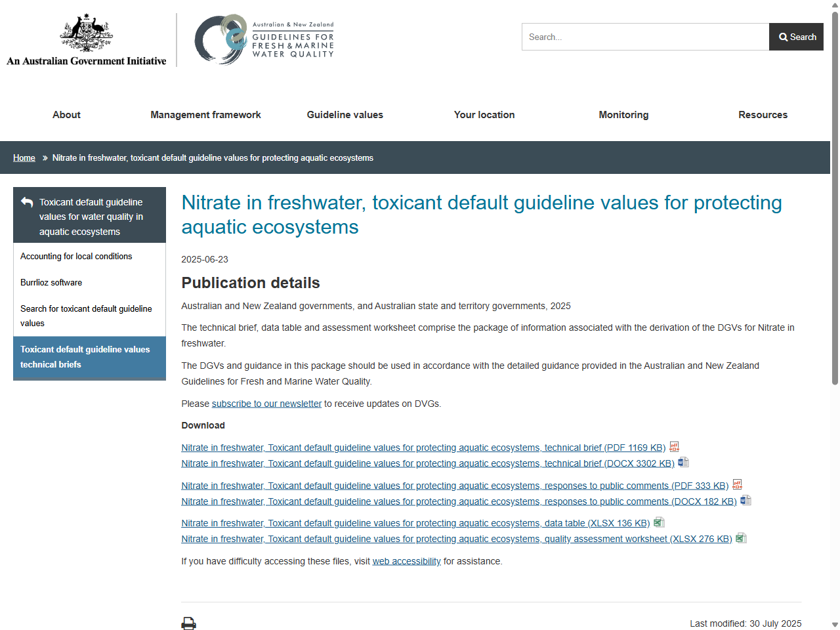
Task: Click the DOCX icon beside the technical brief link
Action: pyautogui.click(x=683, y=462)
